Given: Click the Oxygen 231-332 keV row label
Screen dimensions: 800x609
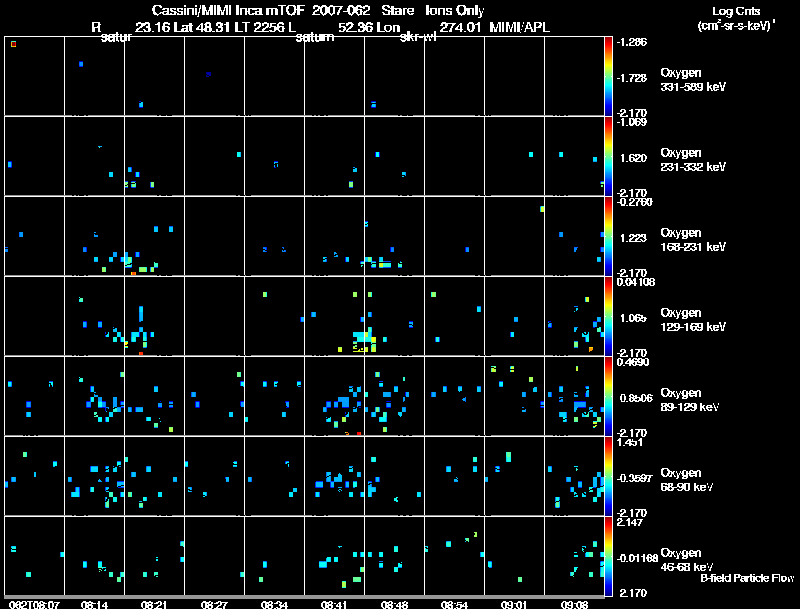Looking at the screenshot, I should coord(693,160).
